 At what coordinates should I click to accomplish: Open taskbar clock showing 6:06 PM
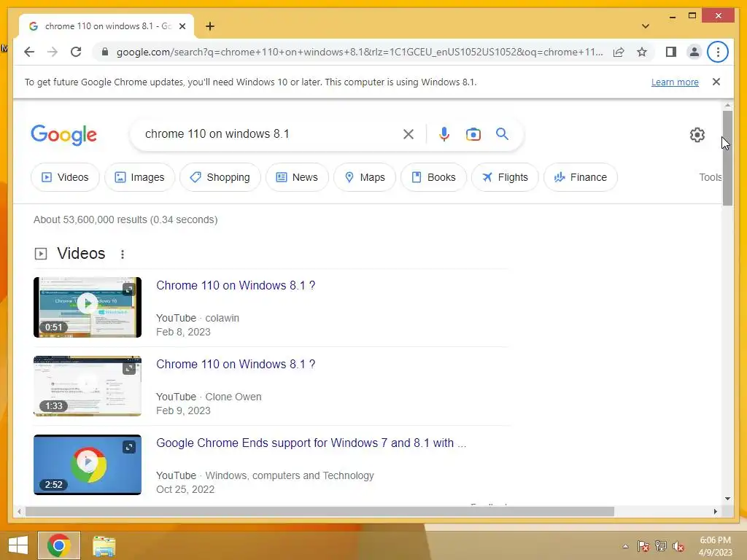click(x=715, y=546)
